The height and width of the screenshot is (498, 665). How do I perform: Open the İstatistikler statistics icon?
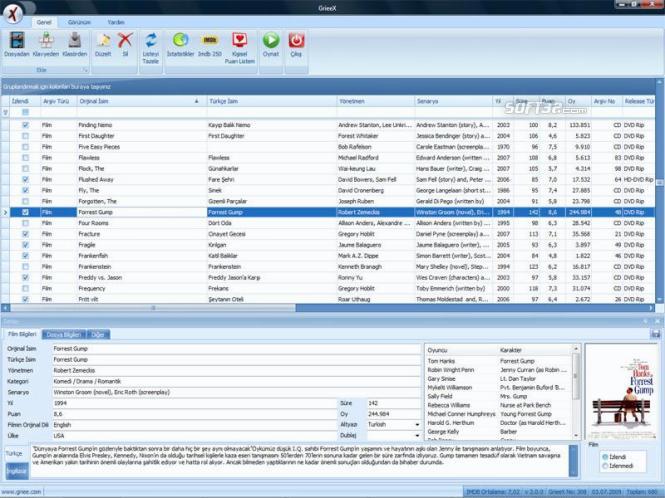click(180, 40)
